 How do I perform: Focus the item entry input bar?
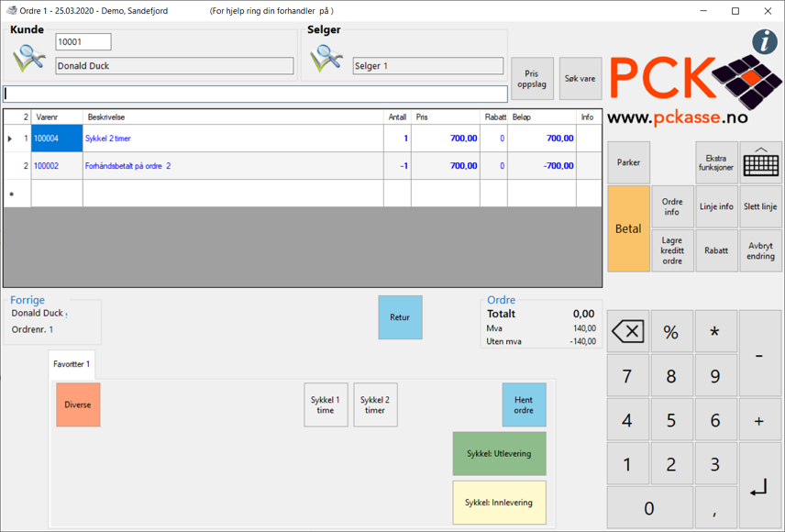[255, 94]
